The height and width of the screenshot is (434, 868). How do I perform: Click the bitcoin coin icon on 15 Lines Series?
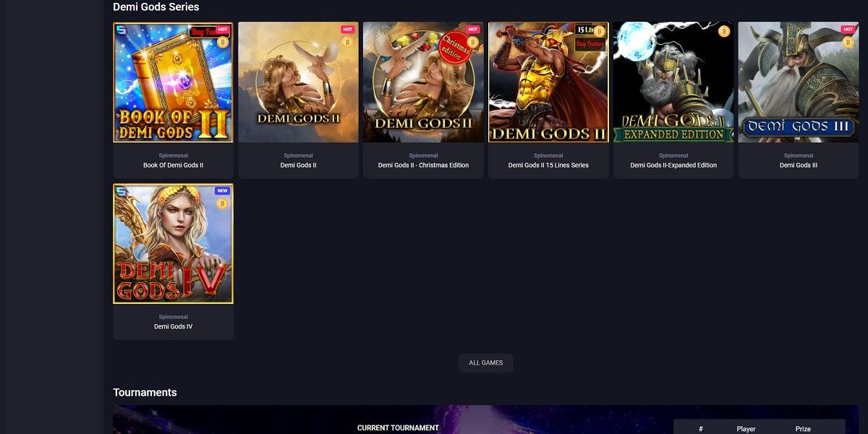pyautogui.click(x=599, y=32)
